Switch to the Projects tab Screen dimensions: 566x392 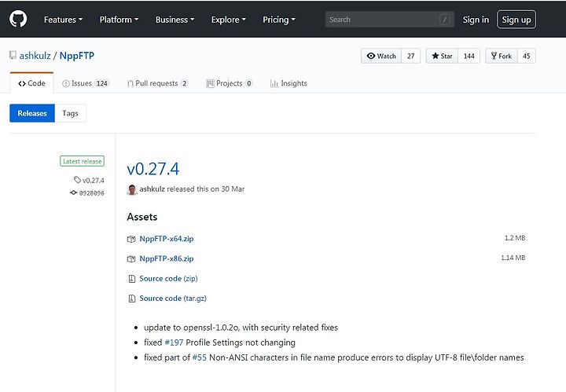click(x=230, y=83)
